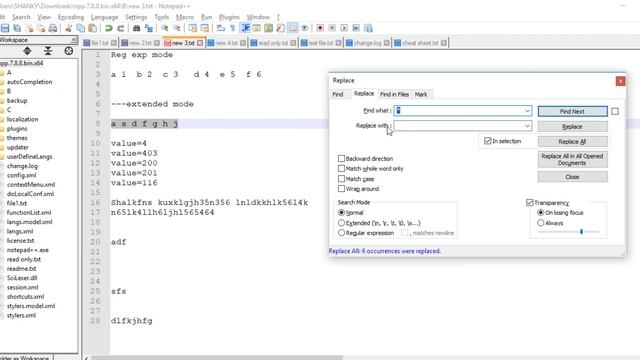Click the Redo arrow icon
This screenshot has width=640, height=360.
point(121,28)
